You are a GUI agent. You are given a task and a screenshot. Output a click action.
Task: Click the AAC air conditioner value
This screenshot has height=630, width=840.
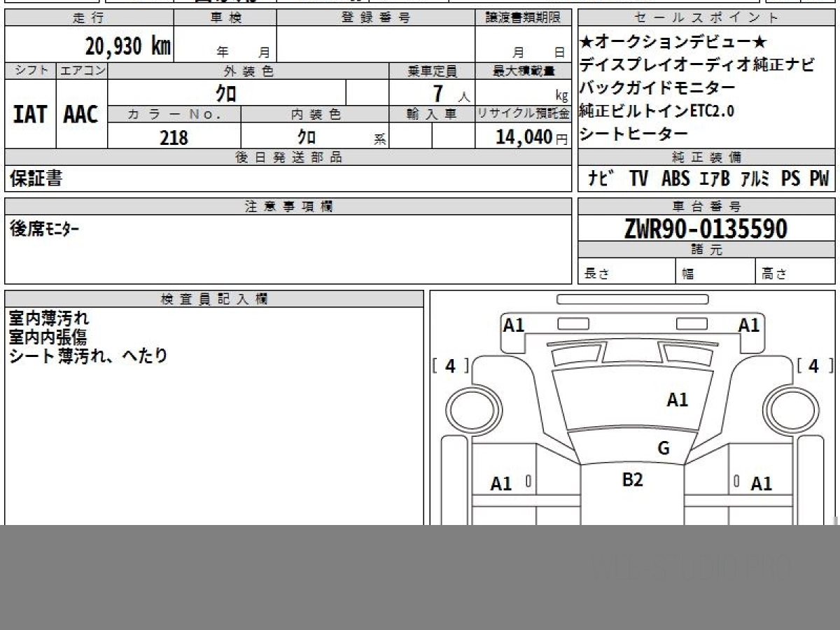click(81, 114)
